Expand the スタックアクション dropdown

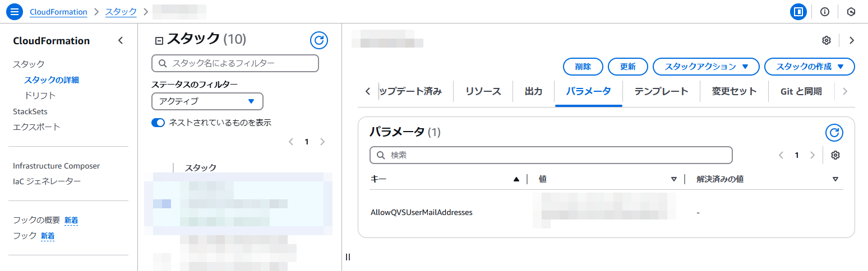coord(706,67)
